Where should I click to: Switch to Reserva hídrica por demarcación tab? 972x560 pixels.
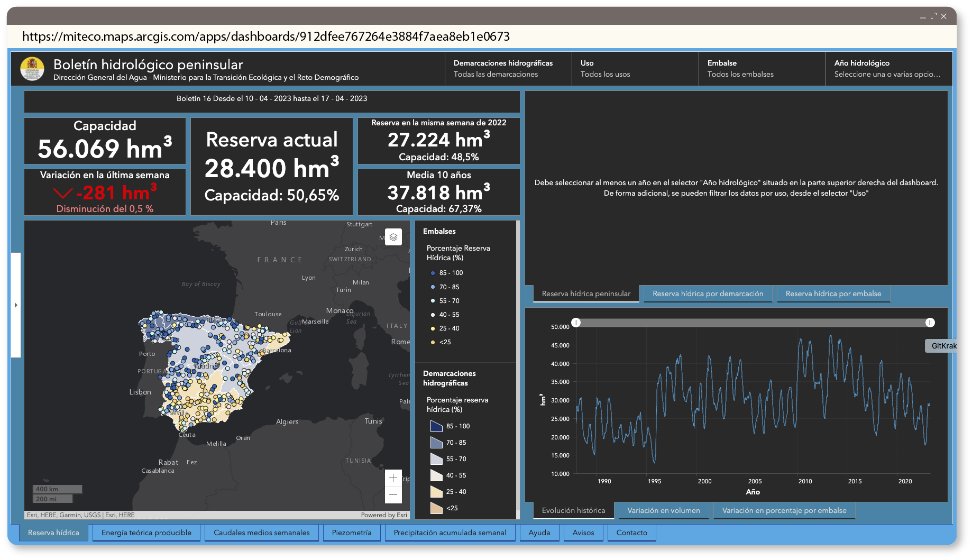(x=708, y=293)
